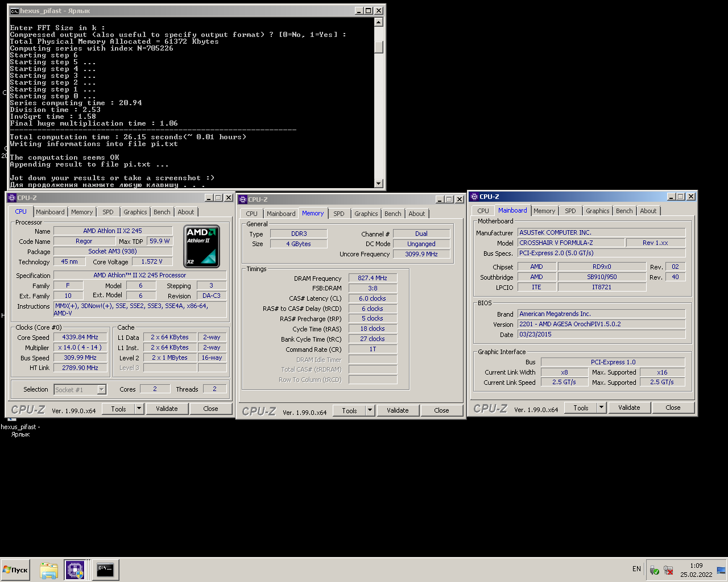Select Mainboard tab in Memory window

tap(281, 214)
